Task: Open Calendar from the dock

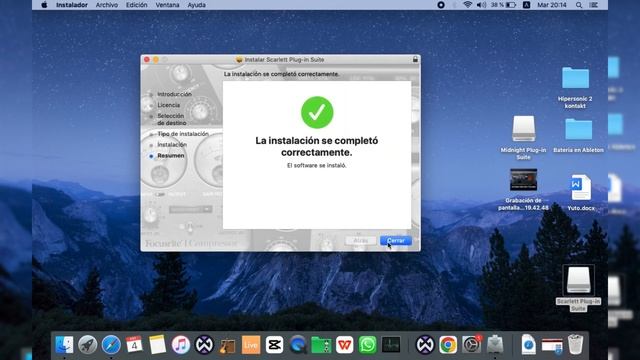Action: (134, 345)
